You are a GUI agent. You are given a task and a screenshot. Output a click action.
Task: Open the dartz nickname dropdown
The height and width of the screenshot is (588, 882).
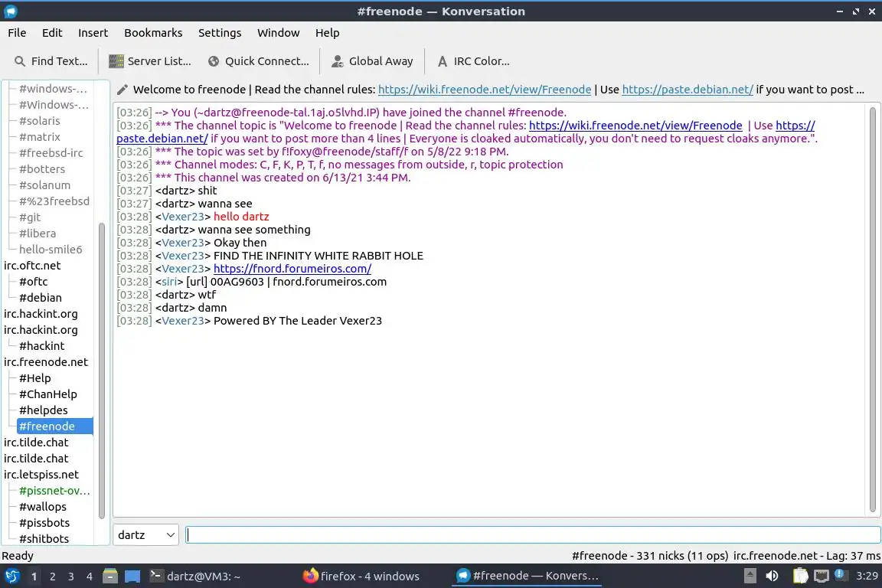(x=145, y=535)
